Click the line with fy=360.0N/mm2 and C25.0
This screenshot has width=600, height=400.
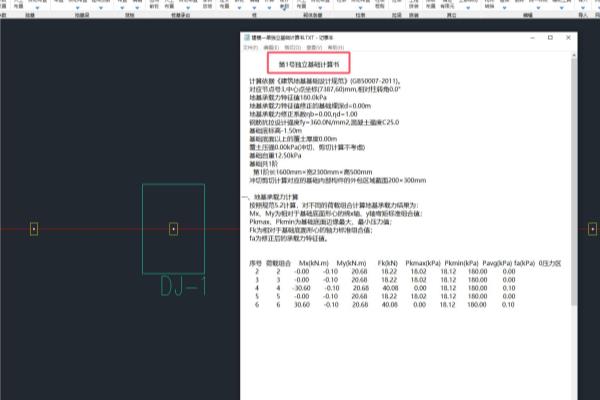click(324, 122)
